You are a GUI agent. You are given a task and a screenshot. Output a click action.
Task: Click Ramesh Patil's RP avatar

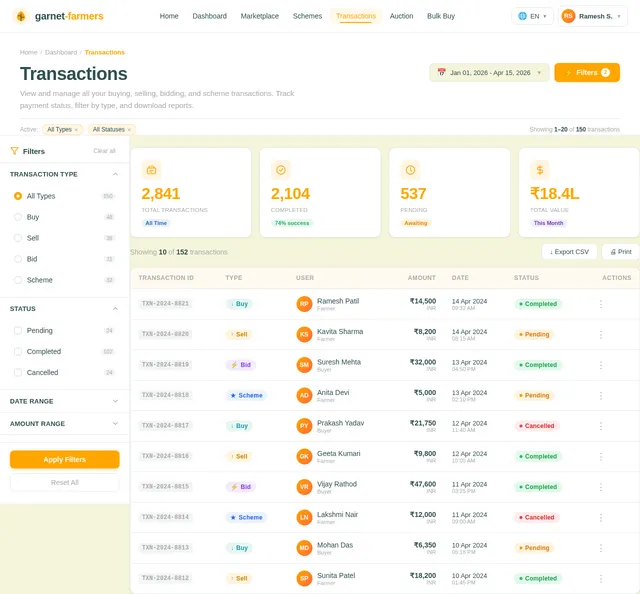tap(304, 304)
